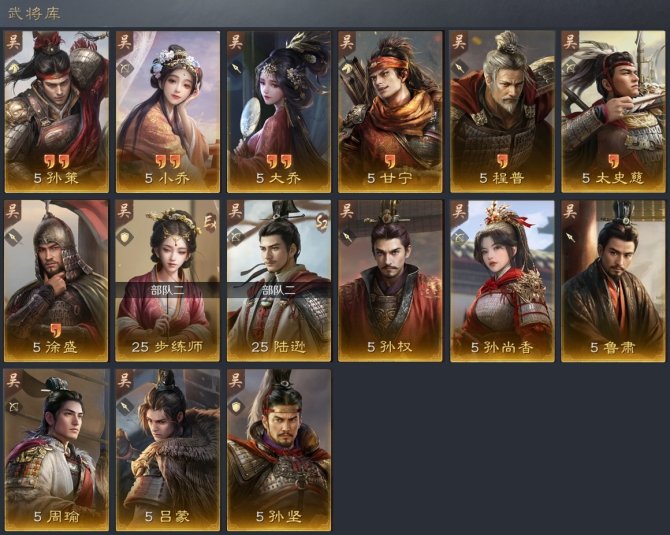Image resolution: width=670 pixels, height=535 pixels.
Task: Click the 甘宁 hero card
Action: [x=391, y=112]
